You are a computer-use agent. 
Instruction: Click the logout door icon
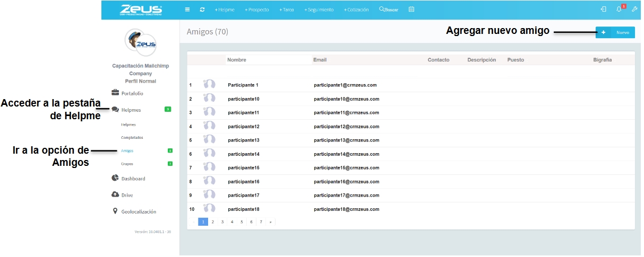pyautogui.click(x=603, y=10)
